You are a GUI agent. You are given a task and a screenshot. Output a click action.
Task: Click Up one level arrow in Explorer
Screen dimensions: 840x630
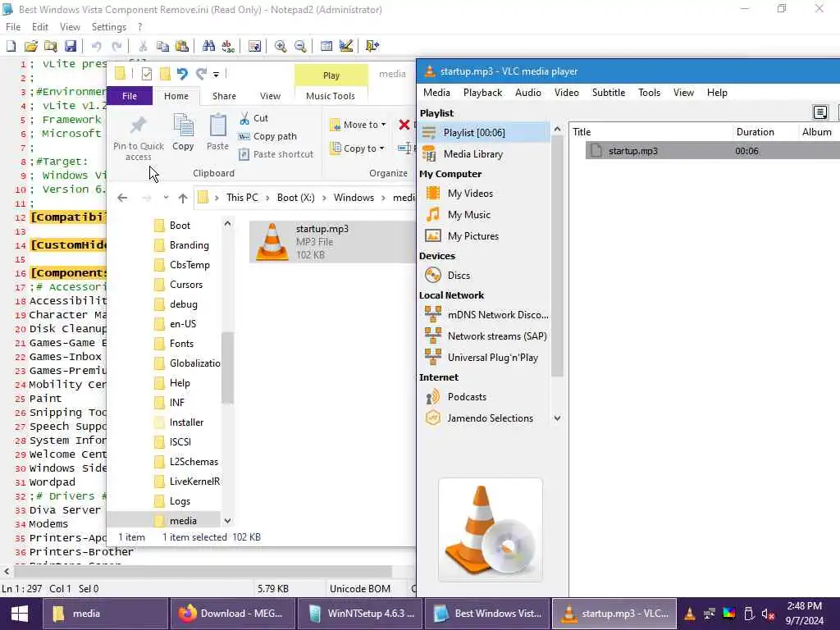183,198
